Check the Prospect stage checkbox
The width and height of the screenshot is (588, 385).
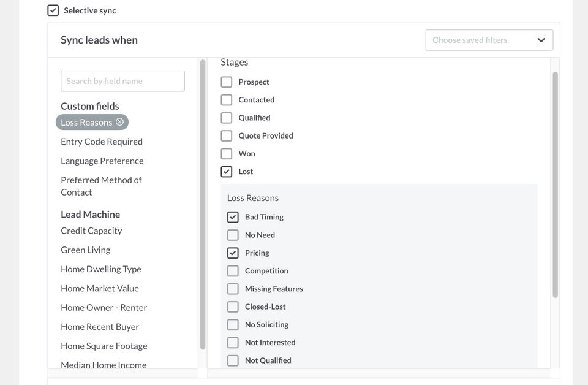tap(227, 82)
